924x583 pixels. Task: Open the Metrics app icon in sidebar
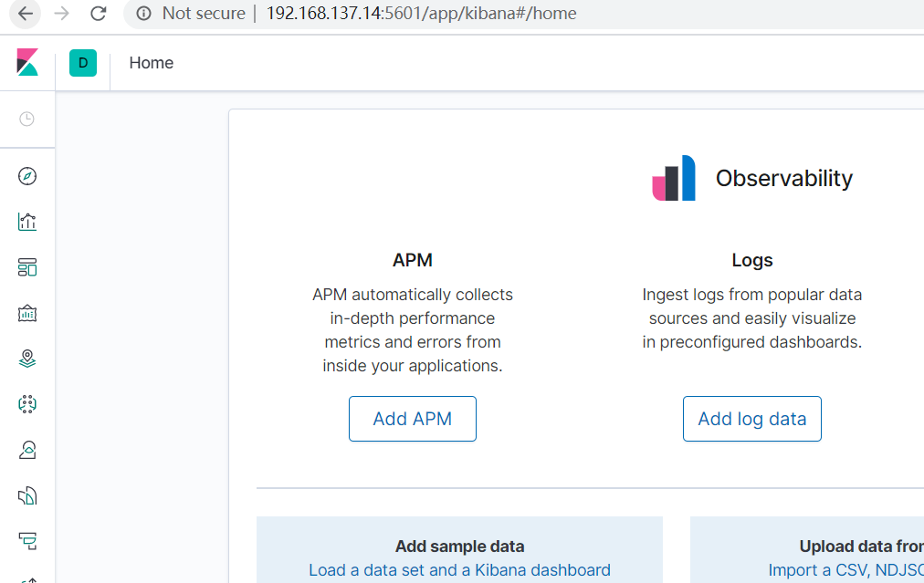[27, 449]
